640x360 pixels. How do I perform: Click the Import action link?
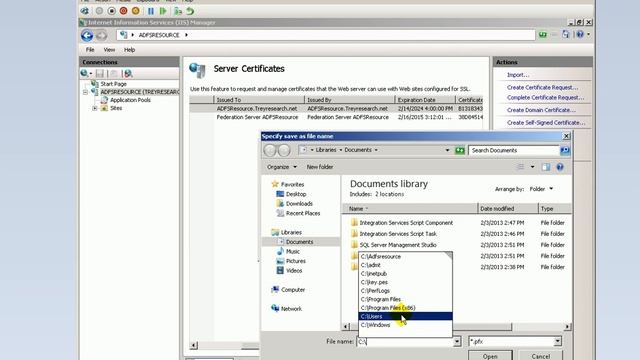click(518, 75)
